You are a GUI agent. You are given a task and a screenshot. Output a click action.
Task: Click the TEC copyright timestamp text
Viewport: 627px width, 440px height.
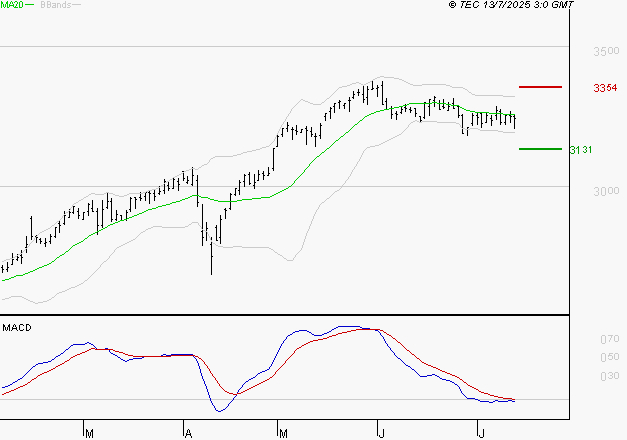point(511,4)
